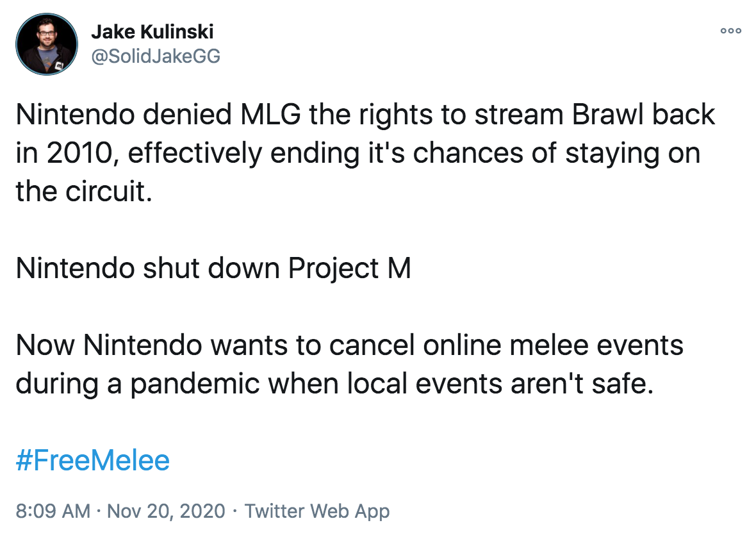The height and width of the screenshot is (537, 756).
Task: Click the word pandemic in the tweet text
Action: click(189, 383)
